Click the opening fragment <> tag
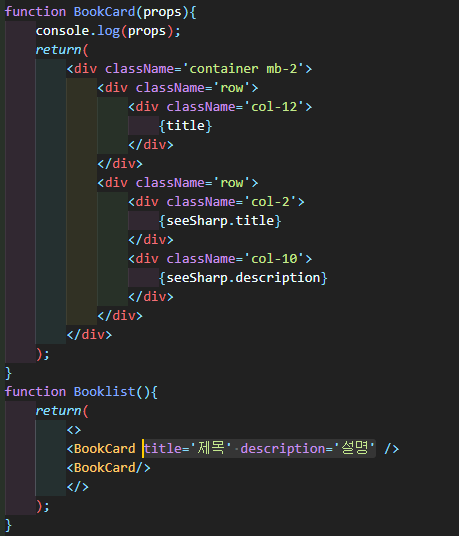The width and height of the screenshot is (459, 536). pos(74,430)
